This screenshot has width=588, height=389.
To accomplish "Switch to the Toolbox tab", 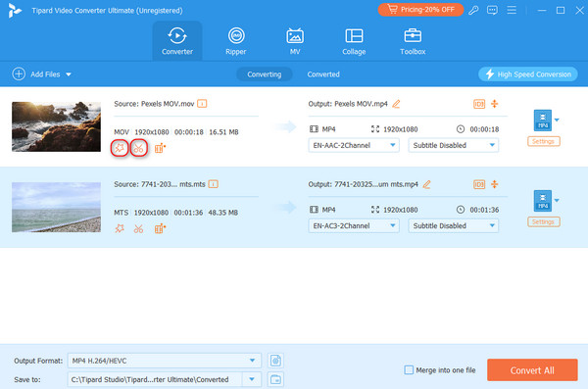I will 413,41.
